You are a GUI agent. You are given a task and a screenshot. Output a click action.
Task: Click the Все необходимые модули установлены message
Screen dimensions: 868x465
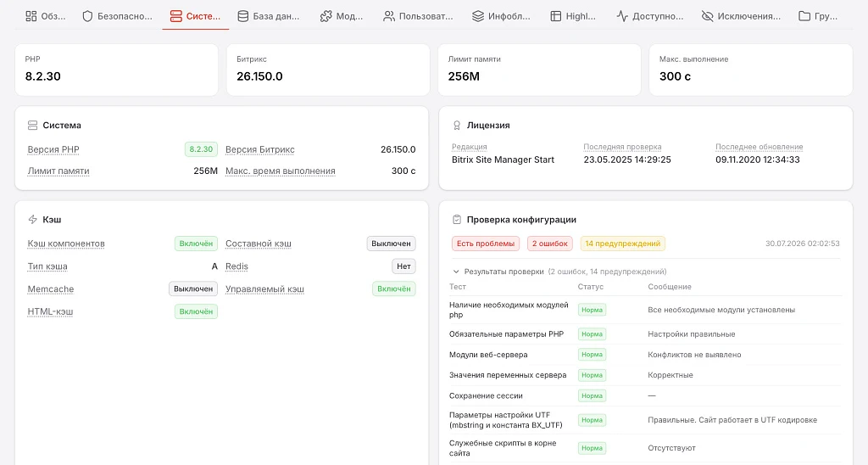click(x=721, y=310)
